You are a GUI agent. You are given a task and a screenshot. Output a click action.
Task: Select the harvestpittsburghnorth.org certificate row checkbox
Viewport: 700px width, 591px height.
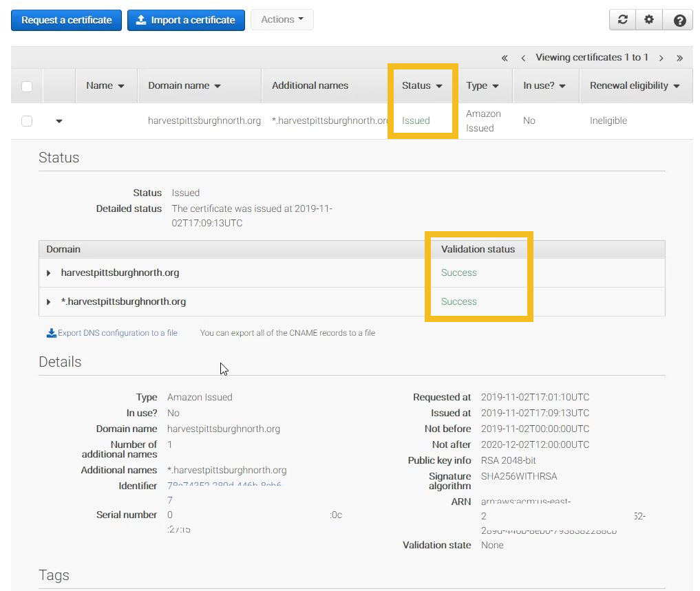point(27,120)
